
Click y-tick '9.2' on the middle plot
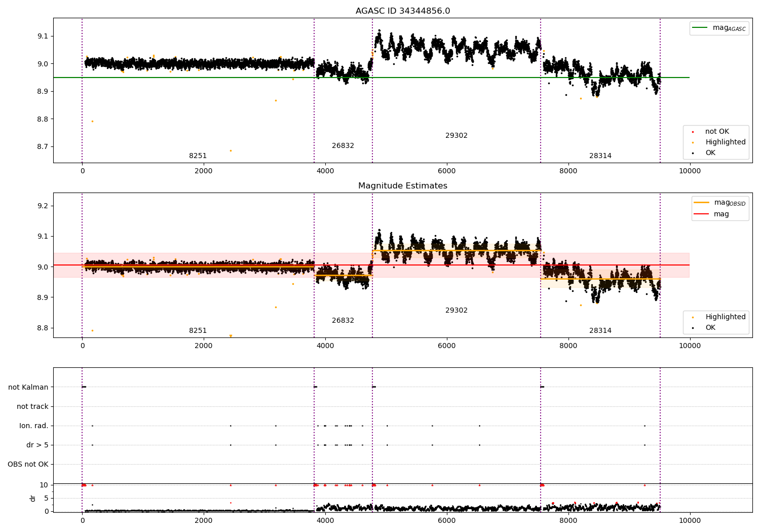click(x=43, y=206)
